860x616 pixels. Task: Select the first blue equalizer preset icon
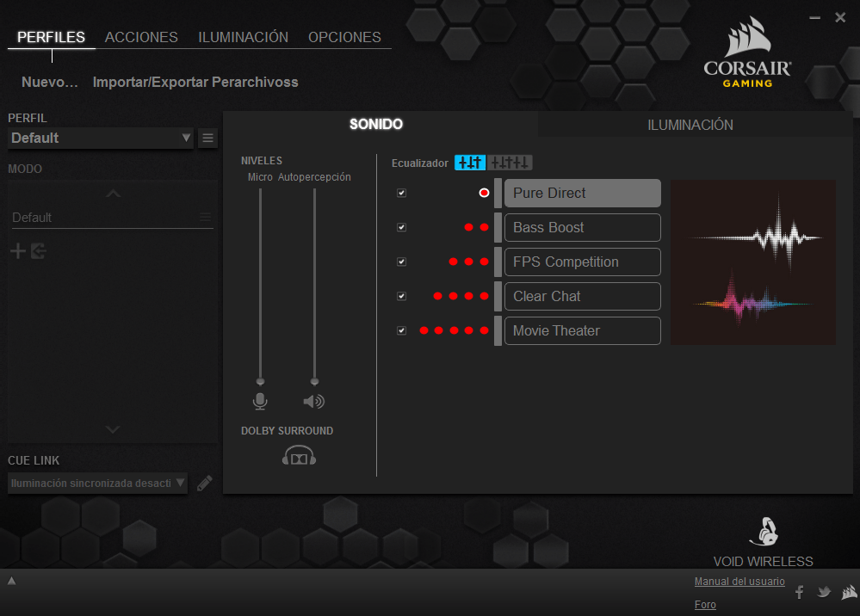470,163
